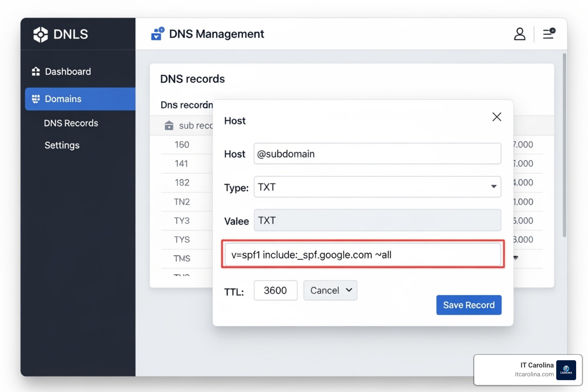588x392 pixels.
Task: Expand the Type dropdown arrow
Action: tap(493, 186)
